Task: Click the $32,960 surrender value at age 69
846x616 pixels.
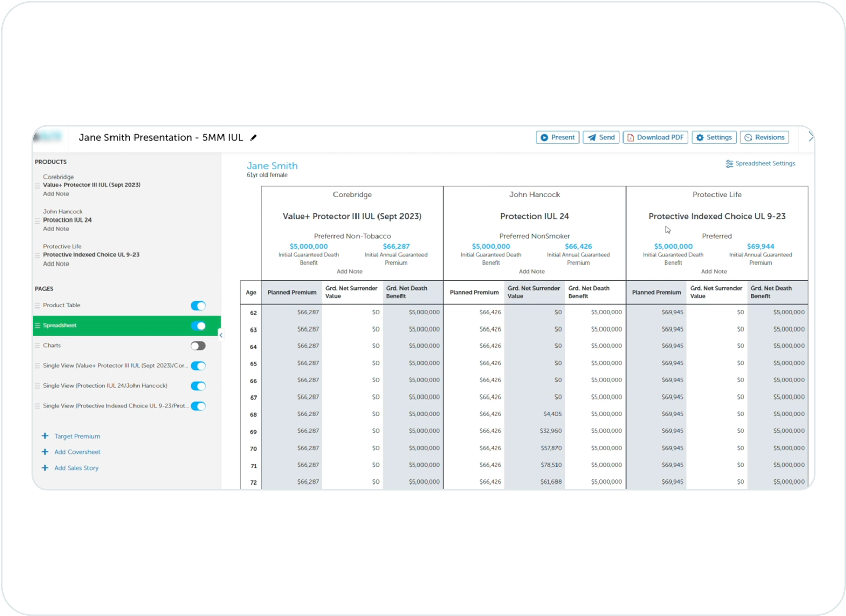Action: tap(550, 431)
